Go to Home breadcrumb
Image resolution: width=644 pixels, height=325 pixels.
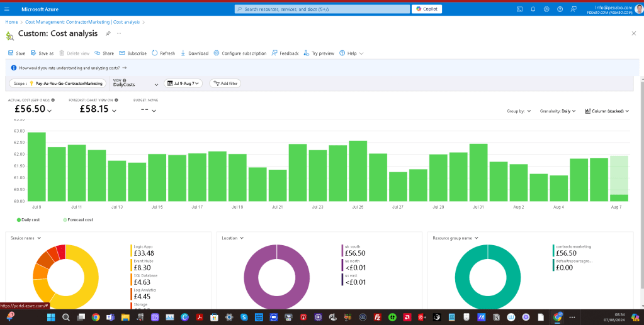(x=11, y=22)
